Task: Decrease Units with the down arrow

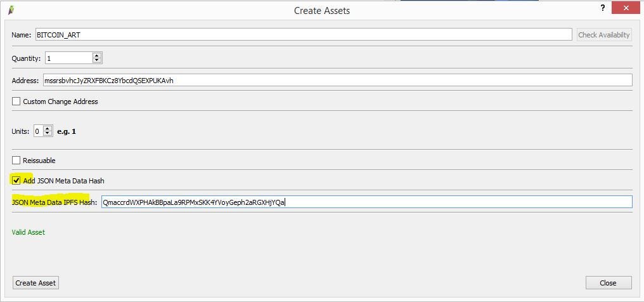Action: 48,134
